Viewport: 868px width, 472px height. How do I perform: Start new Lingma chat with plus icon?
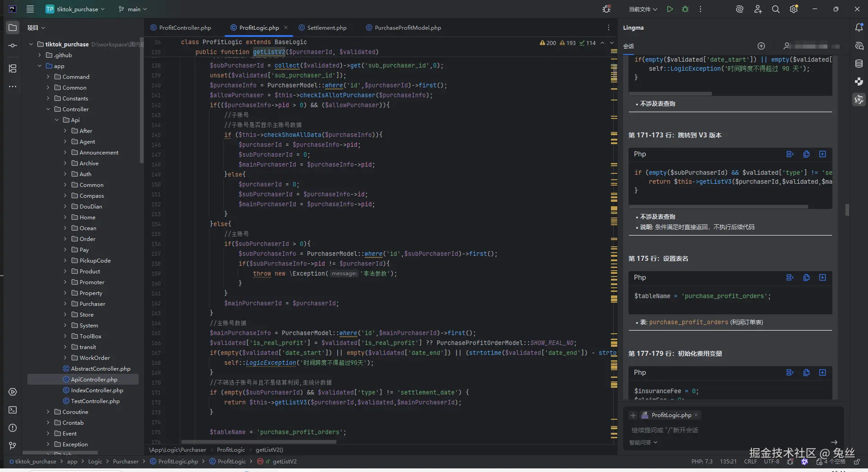tap(761, 46)
